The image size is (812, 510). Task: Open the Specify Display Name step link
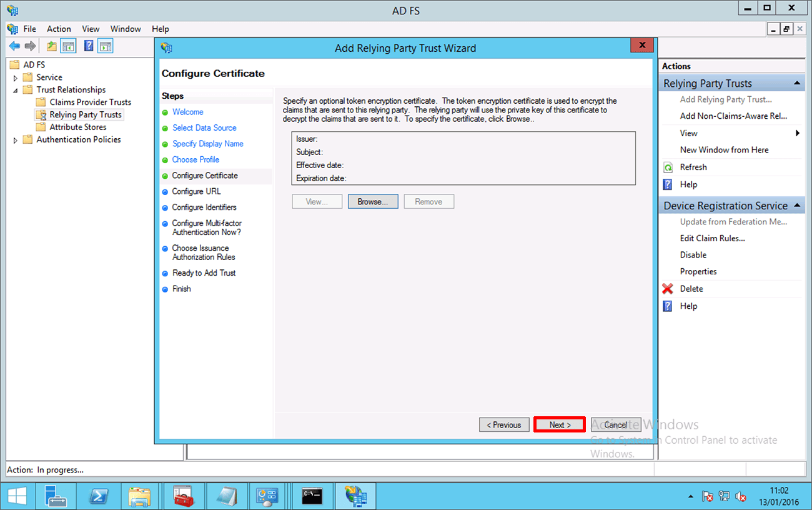point(208,144)
